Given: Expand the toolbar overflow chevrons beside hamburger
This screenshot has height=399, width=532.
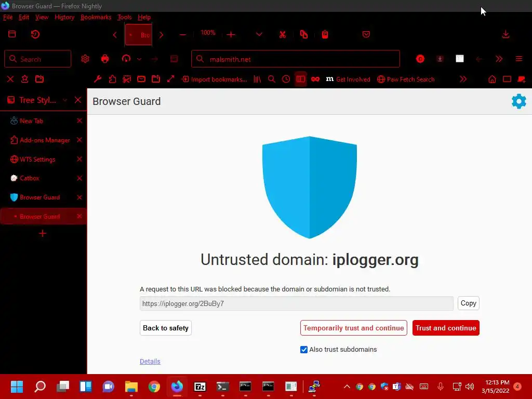Looking at the screenshot, I should click(499, 59).
